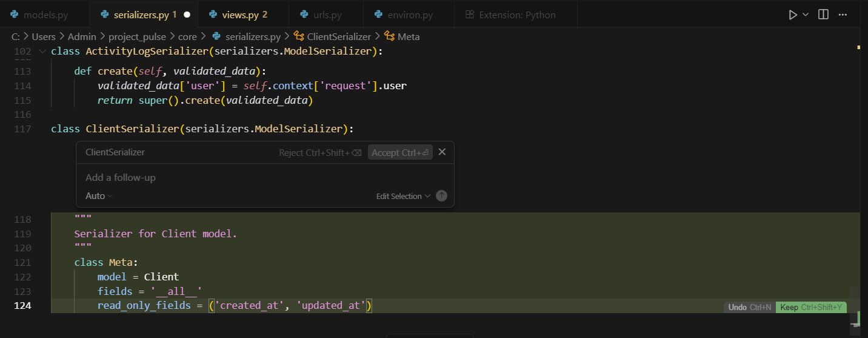Click the unsaved dot on serializers.py tab
This screenshot has width=868, height=338.
(187, 15)
